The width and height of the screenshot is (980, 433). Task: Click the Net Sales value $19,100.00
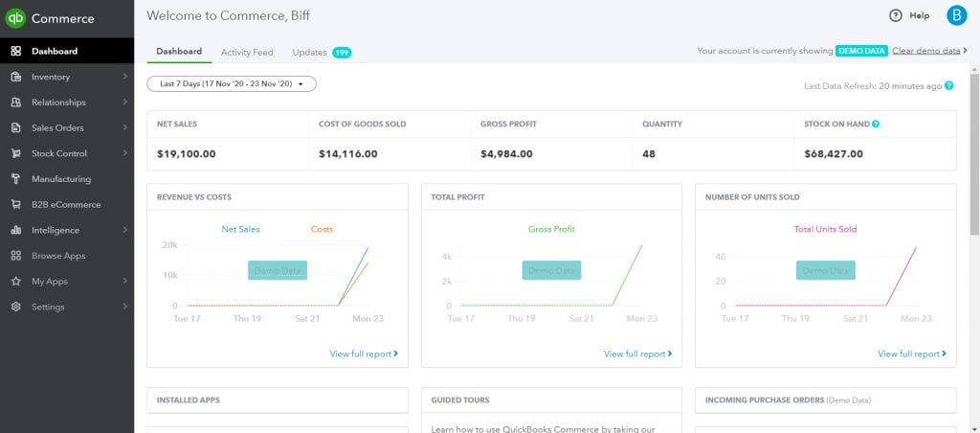(x=187, y=154)
